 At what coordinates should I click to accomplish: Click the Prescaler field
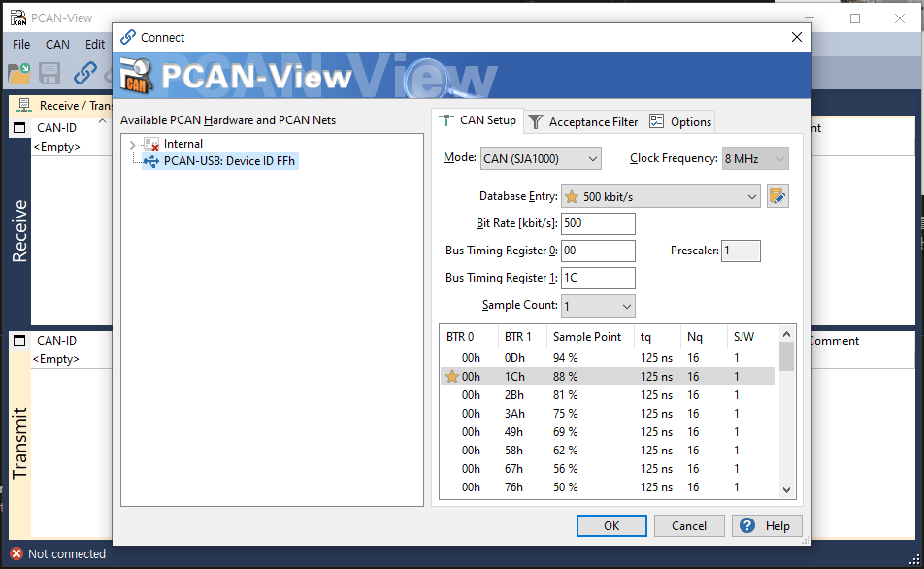[x=741, y=251]
